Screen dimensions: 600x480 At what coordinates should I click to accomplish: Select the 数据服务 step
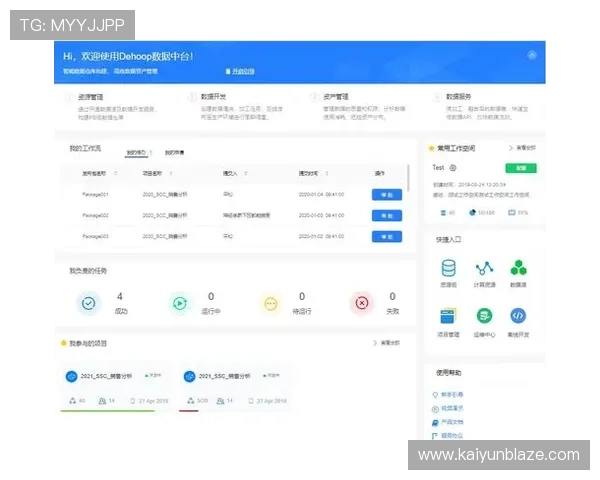pyautogui.click(x=458, y=96)
